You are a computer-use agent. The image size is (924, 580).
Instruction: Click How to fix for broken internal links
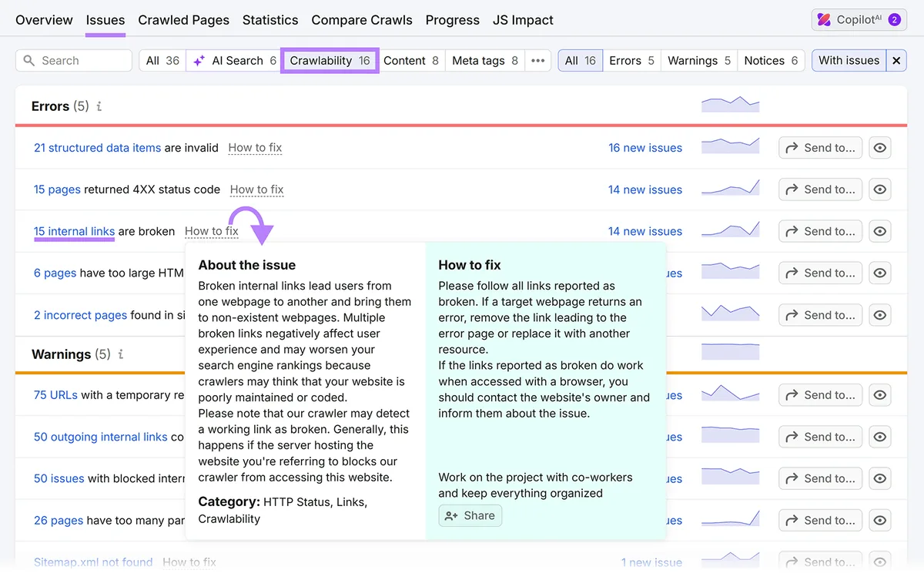(x=212, y=231)
